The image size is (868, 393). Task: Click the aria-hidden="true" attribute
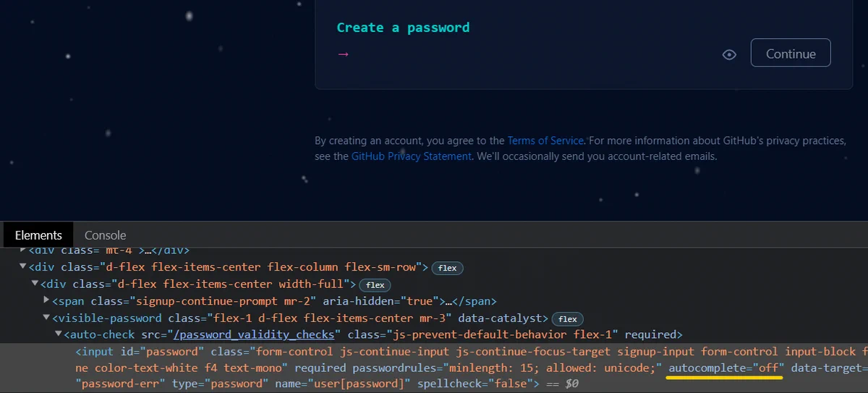380,300
